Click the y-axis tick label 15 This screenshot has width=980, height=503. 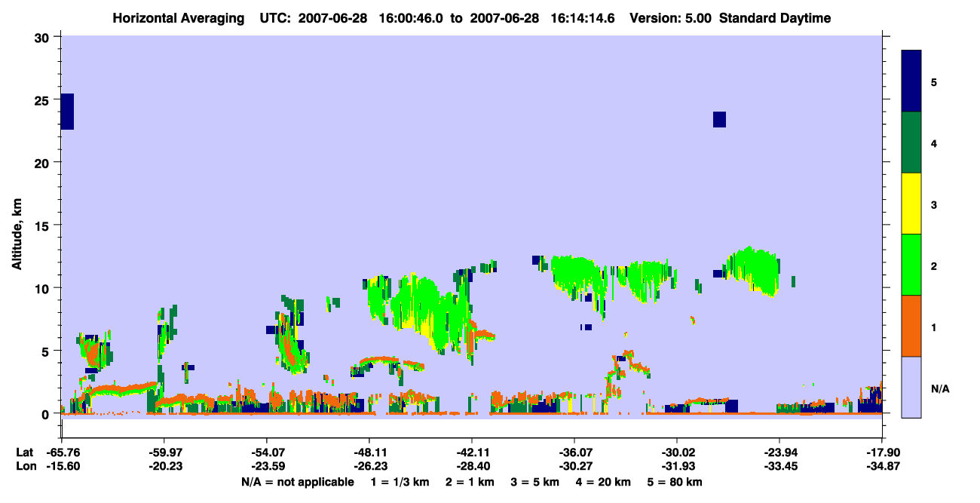(x=44, y=225)
